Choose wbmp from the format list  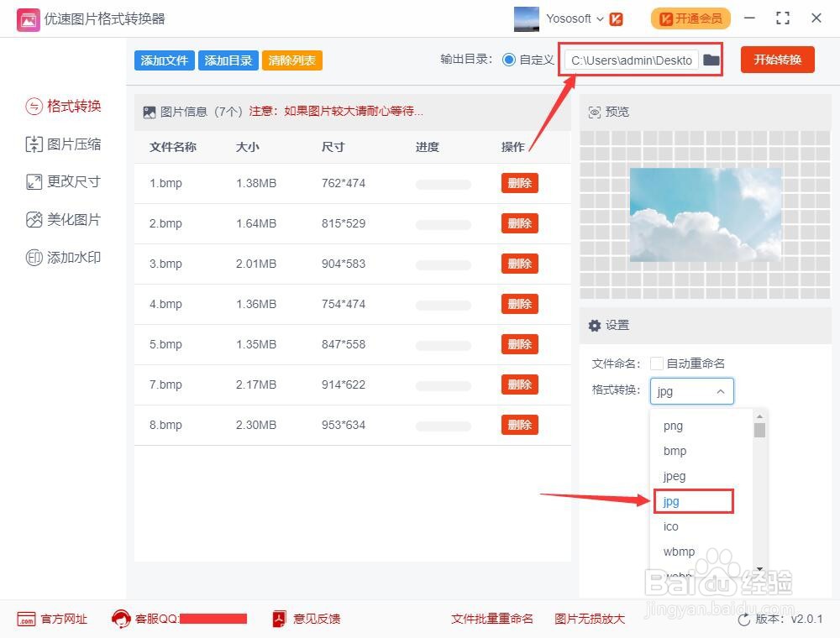tap(679, 552)
